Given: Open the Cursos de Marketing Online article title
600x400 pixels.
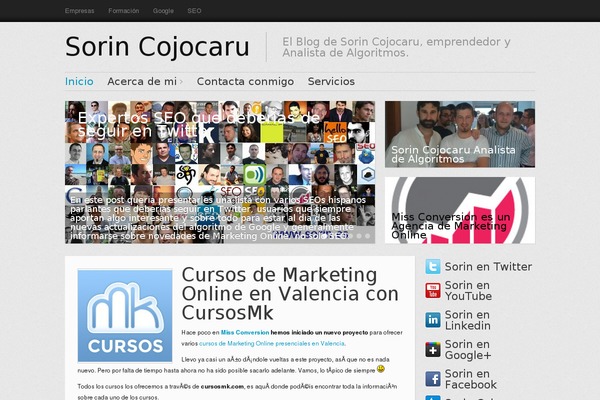Looking at the screenshot, I should [290, 294].
